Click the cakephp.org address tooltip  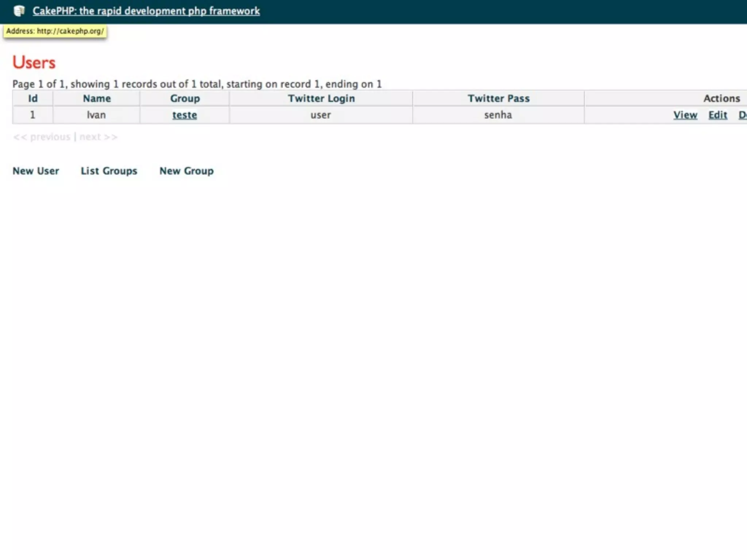[55, 31]
